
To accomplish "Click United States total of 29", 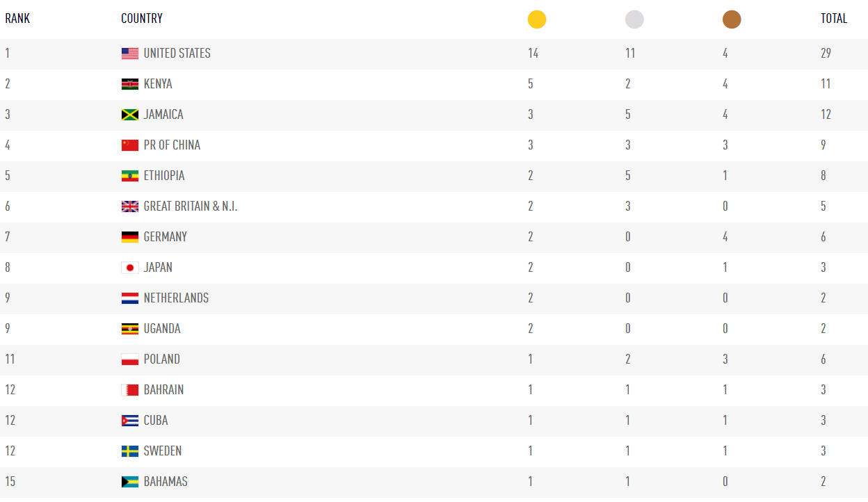I will coord(826,54).
